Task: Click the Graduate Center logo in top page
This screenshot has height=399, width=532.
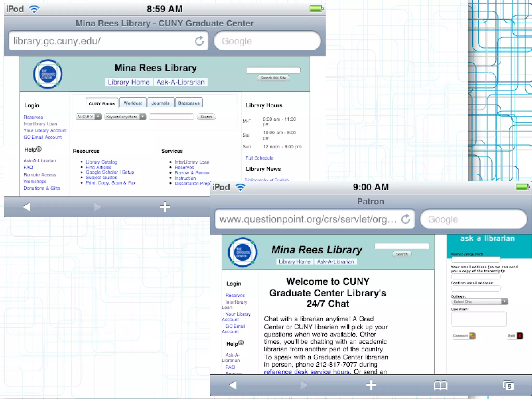Action: [48, 74]
